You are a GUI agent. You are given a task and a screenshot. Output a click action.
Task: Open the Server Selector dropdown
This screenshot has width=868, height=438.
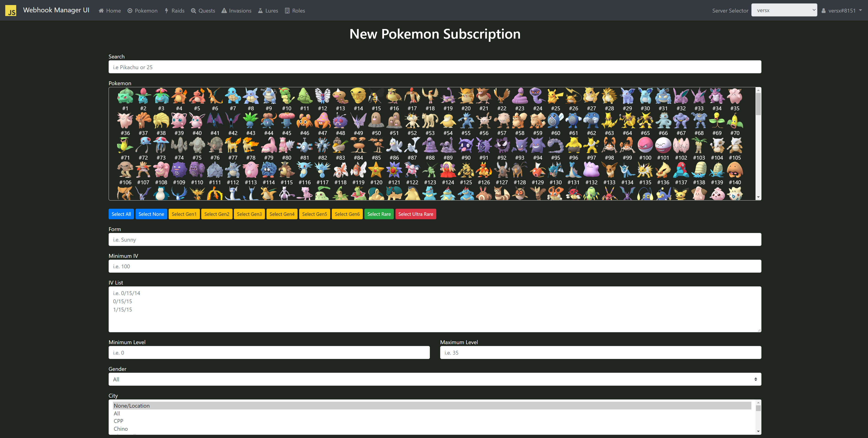point(784,10)
